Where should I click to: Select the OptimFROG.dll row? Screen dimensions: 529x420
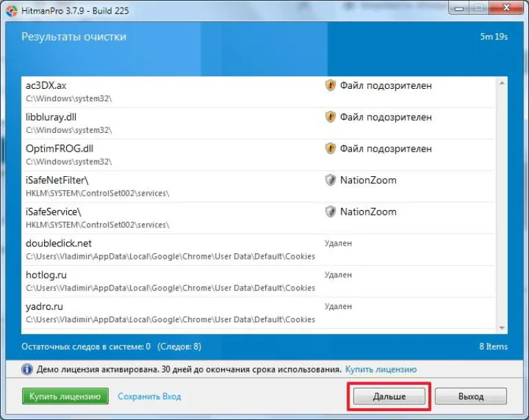click(x=258, y=155)
